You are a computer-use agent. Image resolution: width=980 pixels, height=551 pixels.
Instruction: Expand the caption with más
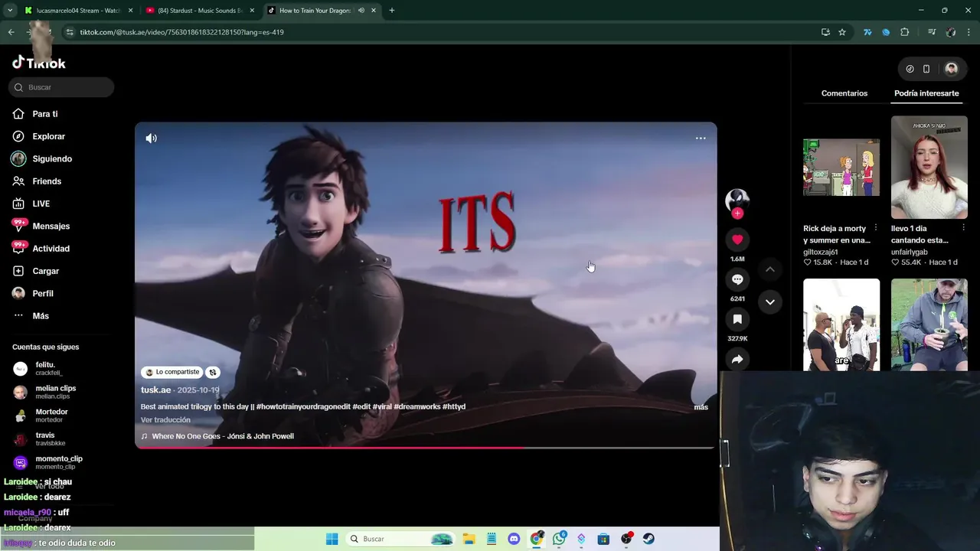click(x=701, y=407)
